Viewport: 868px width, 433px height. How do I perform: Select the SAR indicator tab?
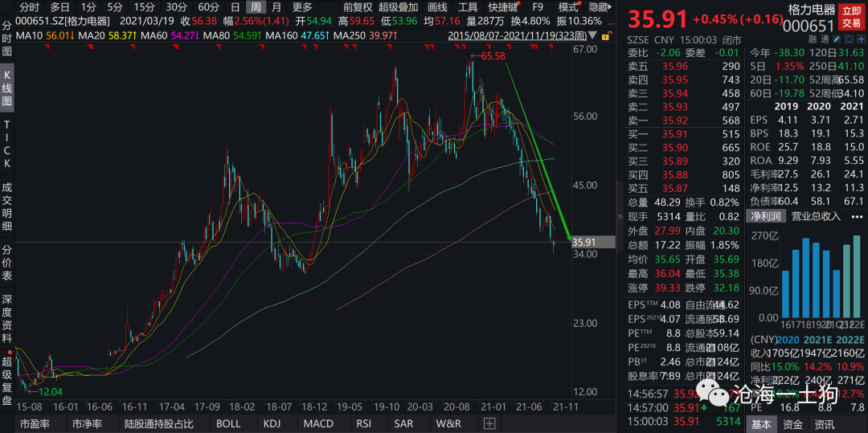click(403, 424)
